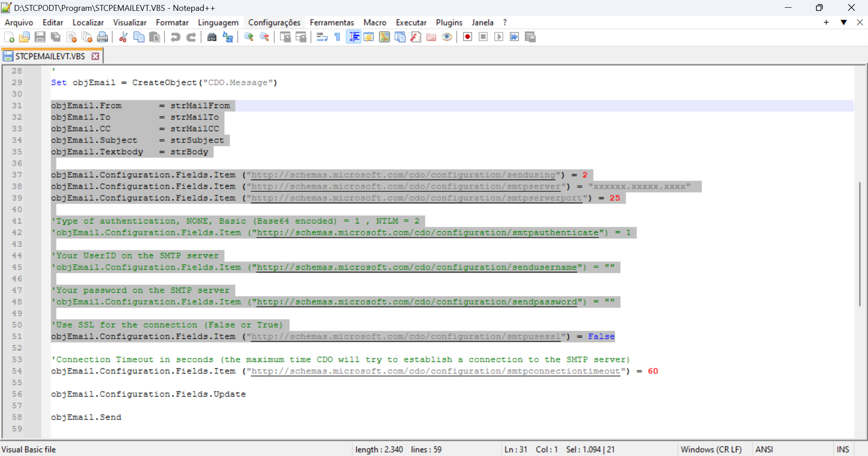Toggle synchronized vertical scrolling icon
The height and width of the screenshot is (456, 868).
285,37
